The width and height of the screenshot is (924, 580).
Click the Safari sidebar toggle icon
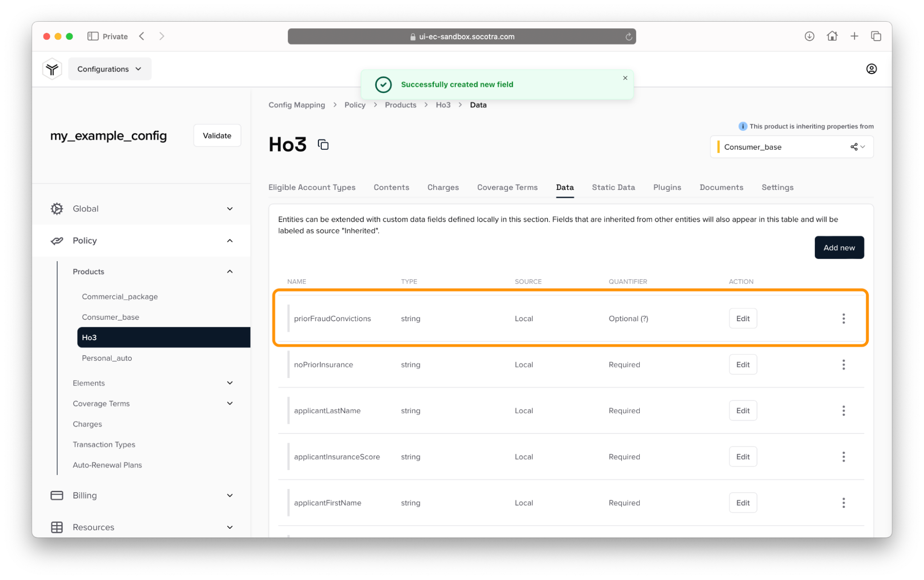pos(93,36)
